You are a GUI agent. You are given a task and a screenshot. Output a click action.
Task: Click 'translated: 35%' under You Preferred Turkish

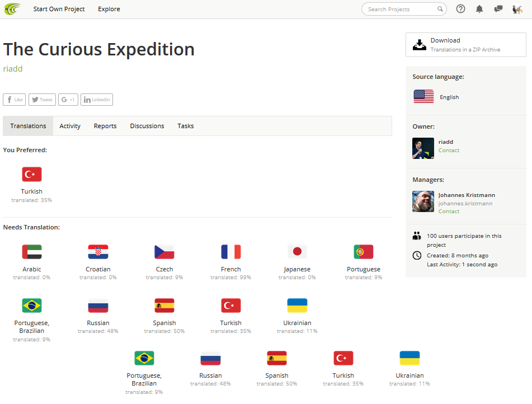point(32,200)
